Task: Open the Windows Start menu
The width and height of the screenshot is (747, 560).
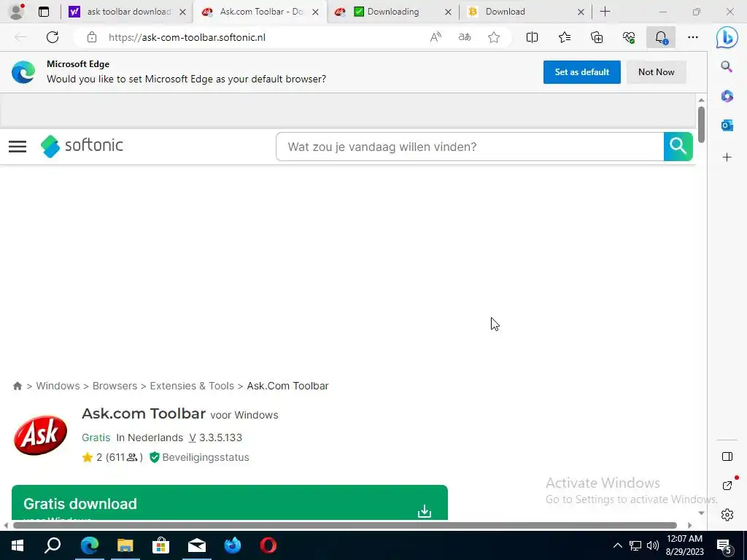Action: tap(18, 545)
